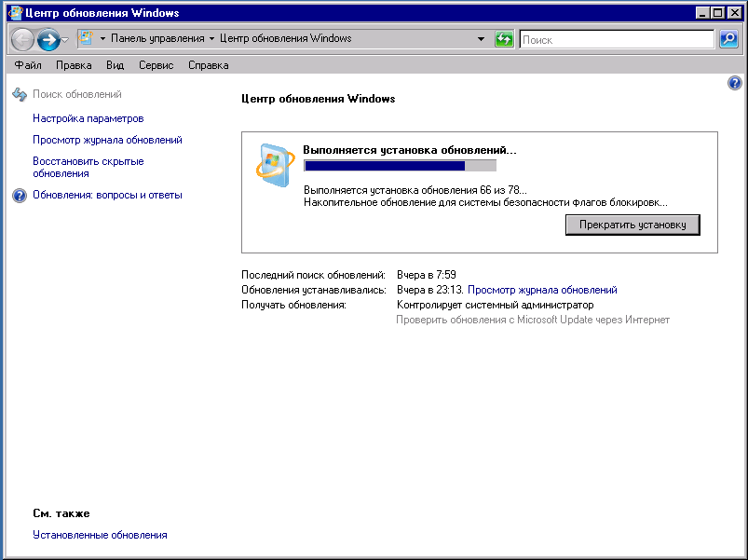Open Просмотр журнала обновлений link next to Вчера в 23:13

[x=542, y=290]
